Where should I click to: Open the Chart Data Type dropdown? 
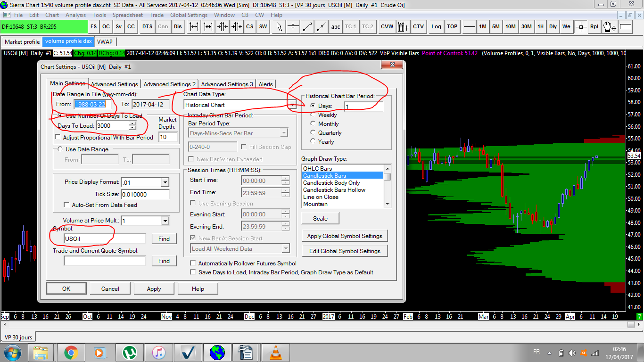pyautogui.click(x=292, y=105)
